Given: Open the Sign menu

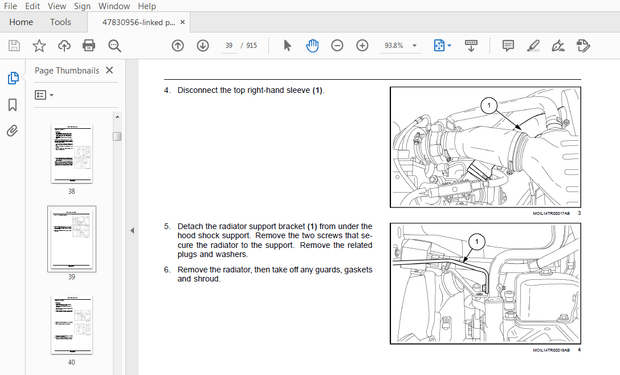Looking at the screenshot, I should 82,6.
